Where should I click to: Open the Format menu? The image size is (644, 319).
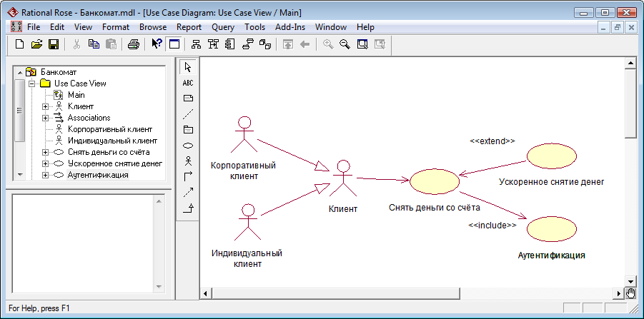tap(115, 27)
